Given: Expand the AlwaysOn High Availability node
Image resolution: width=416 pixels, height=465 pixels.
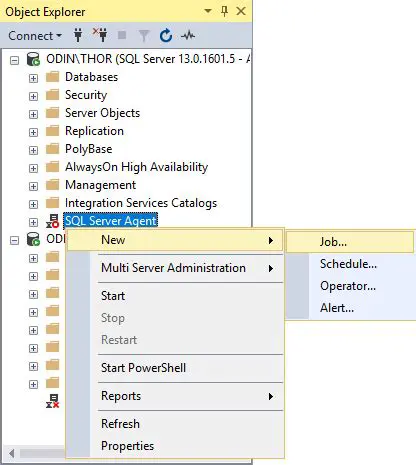Looking at the screenshot, I should 33,168.
